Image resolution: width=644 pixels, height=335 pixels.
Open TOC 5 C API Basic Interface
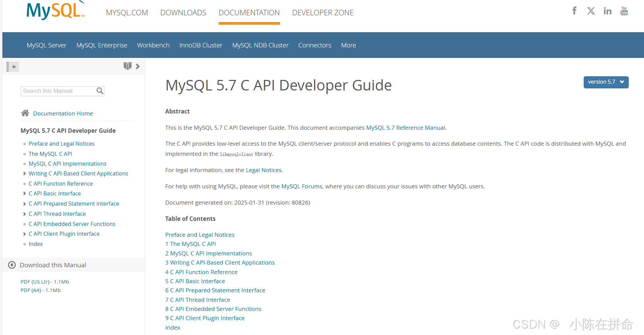pos(195,281)
